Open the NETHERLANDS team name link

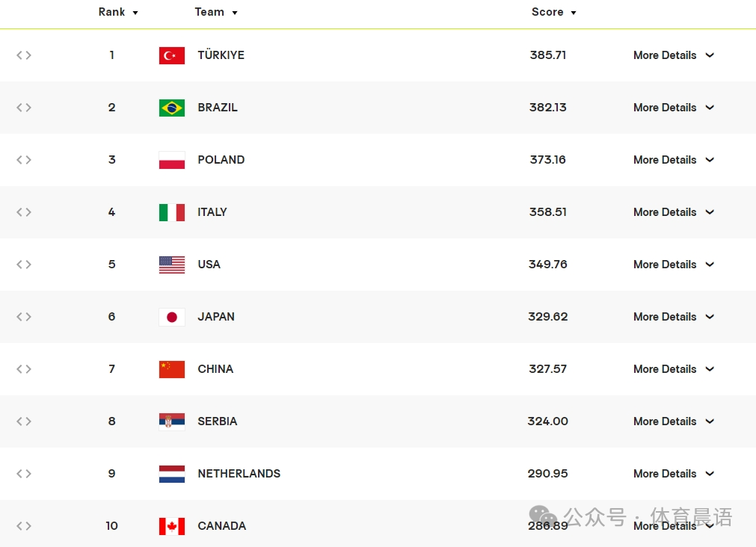pos(239,474)
